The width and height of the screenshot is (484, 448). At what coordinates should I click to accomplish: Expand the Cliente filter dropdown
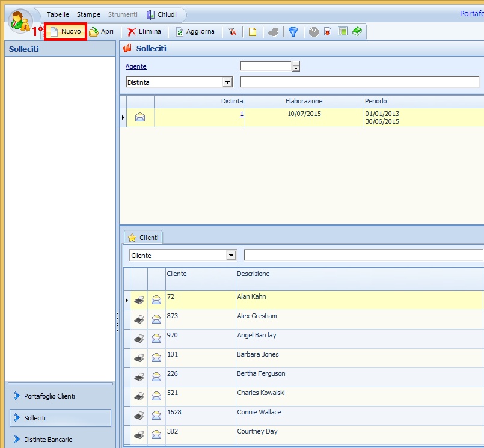[231, 256]
